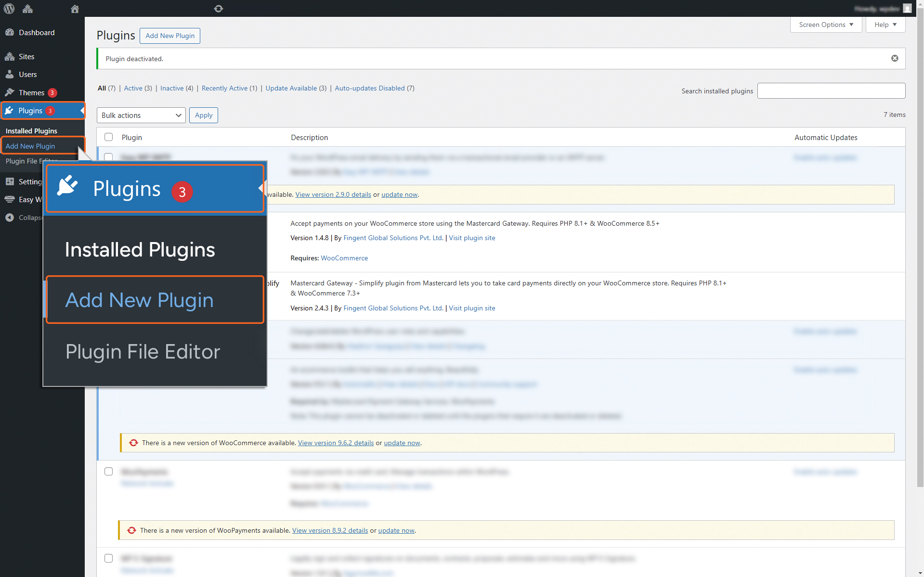The width and height of the screenshot is (924, 577).
Task: Click the WordPress logo in the admin bar
Action: [9, 9]
